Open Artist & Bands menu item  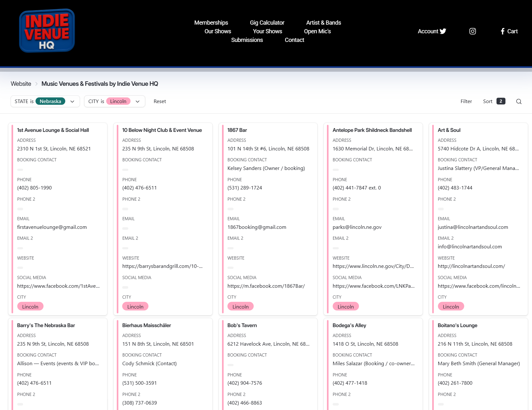tap(323, 23)
